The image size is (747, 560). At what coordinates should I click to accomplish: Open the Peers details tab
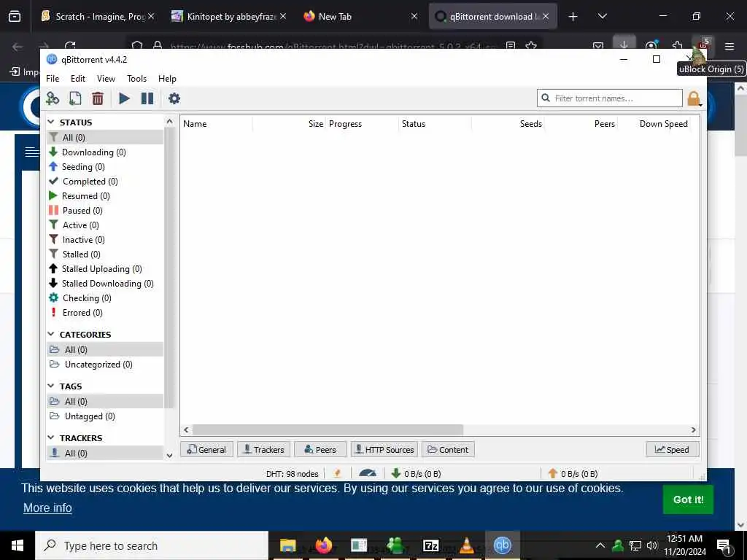(320, 449)
